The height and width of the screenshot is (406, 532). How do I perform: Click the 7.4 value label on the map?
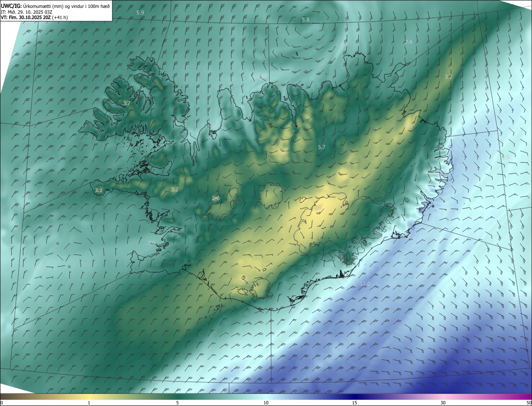(x=409, y=42)
